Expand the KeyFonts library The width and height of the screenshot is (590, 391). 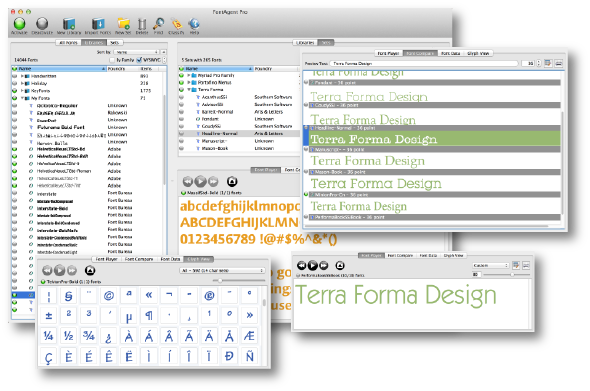point(22,91)
